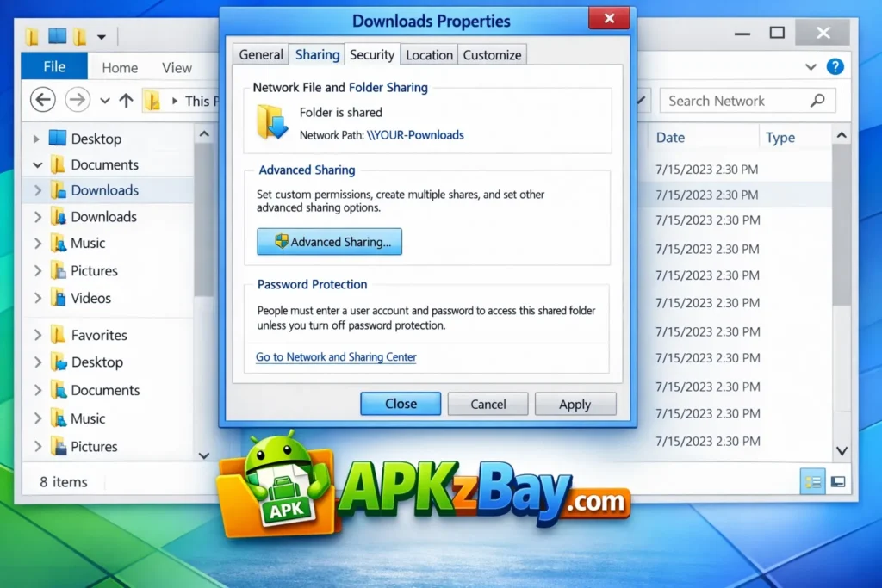This screenshot has width=882, height=588.
Task: Open the Customize Quick Access Toolbar dropdown
Action: (102, 36)
